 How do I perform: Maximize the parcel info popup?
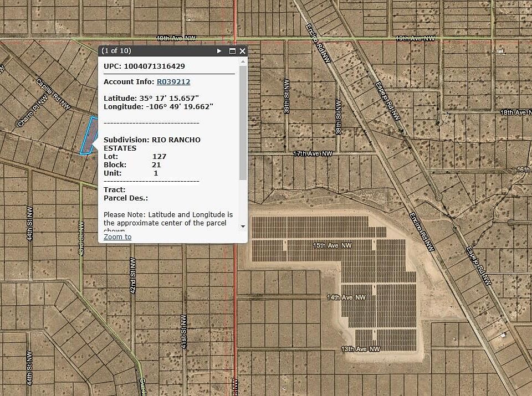coord(232,51)
